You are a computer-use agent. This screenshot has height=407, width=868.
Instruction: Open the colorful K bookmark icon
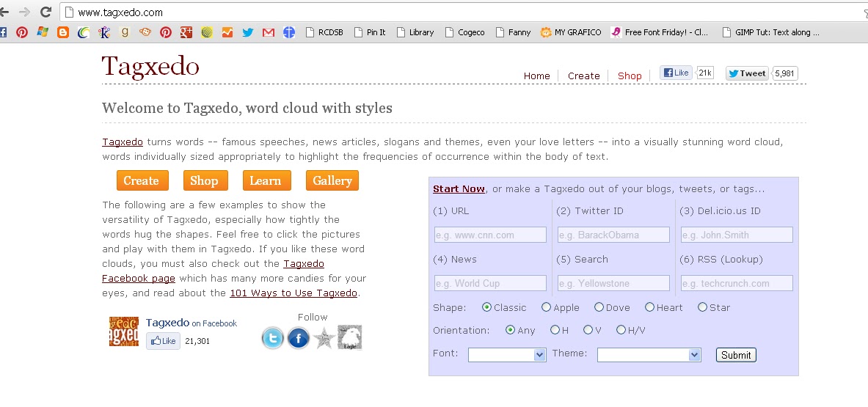pos(104,32)
